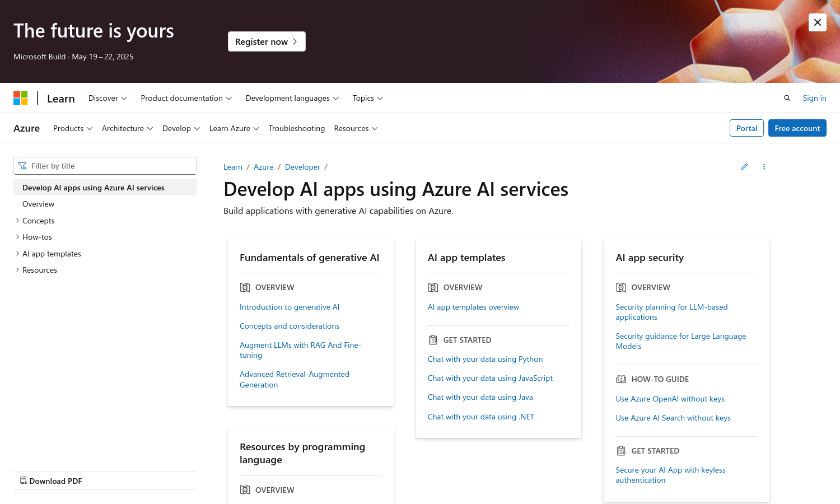Select the Troubleshooting menu item

296,128
